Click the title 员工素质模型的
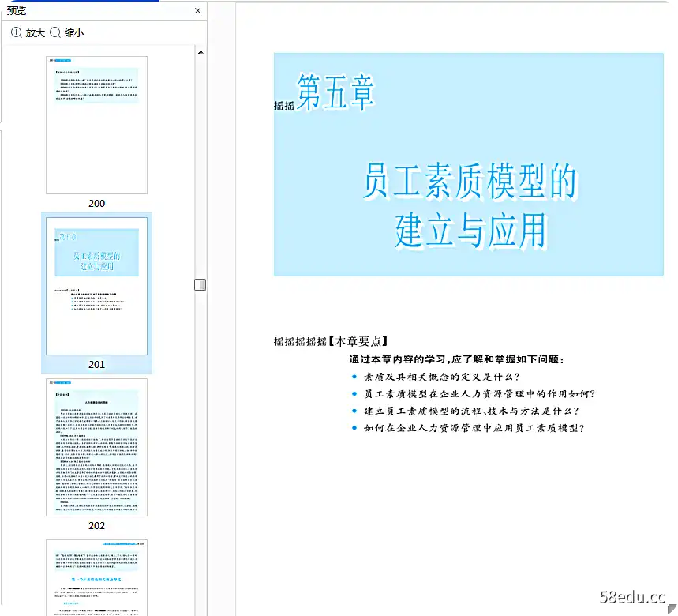 point(470,182)
